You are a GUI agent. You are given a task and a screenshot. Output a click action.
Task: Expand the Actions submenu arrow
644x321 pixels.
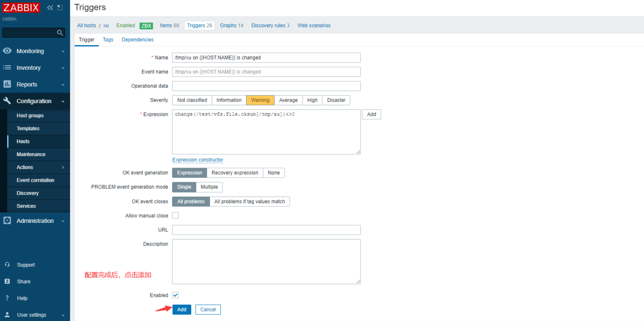(x=63, y=167)
